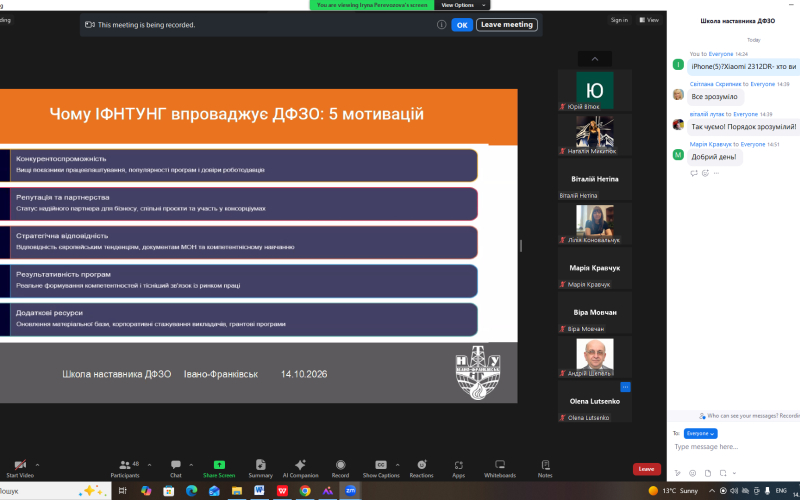Click Sign in at the top

point(619,20)
